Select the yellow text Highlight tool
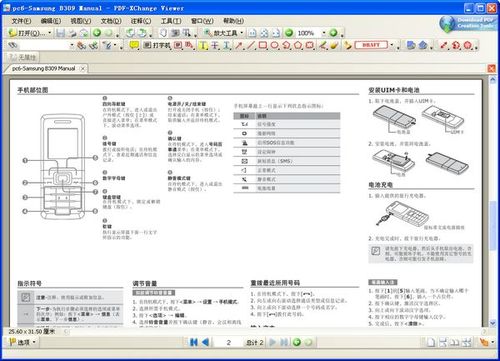Image resolution: width=500 pixels, height=361 pixels. (x=203, y=45)
